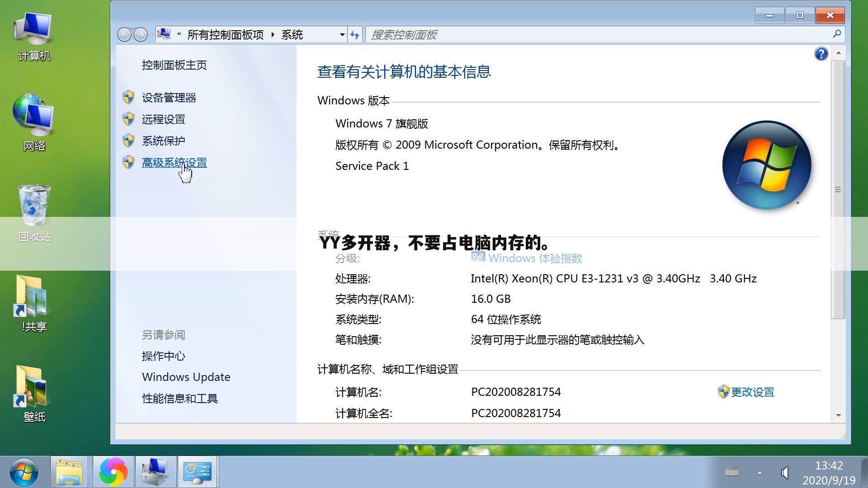Open the !共享 shortcut folder

coord(34,304)
